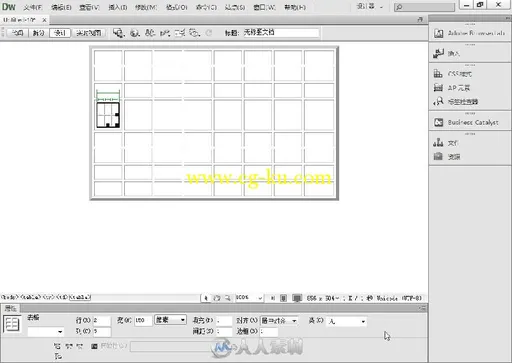Image resolution: width=512 pixels, height=363 pixels.
Task: Click the 列 (Cols) input field
Action: click(101, 332)
